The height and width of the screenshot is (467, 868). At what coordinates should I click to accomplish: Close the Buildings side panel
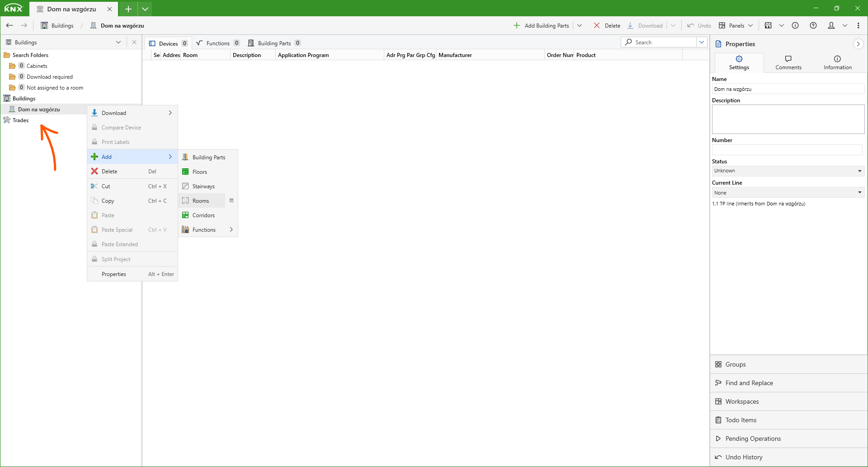pyautogui.click(x=134, y=42)
